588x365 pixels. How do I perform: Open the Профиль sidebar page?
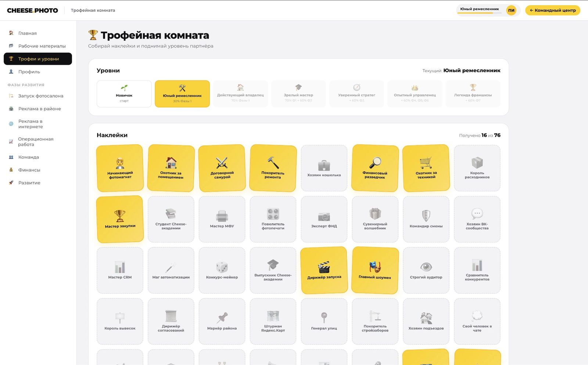point(38,72)
